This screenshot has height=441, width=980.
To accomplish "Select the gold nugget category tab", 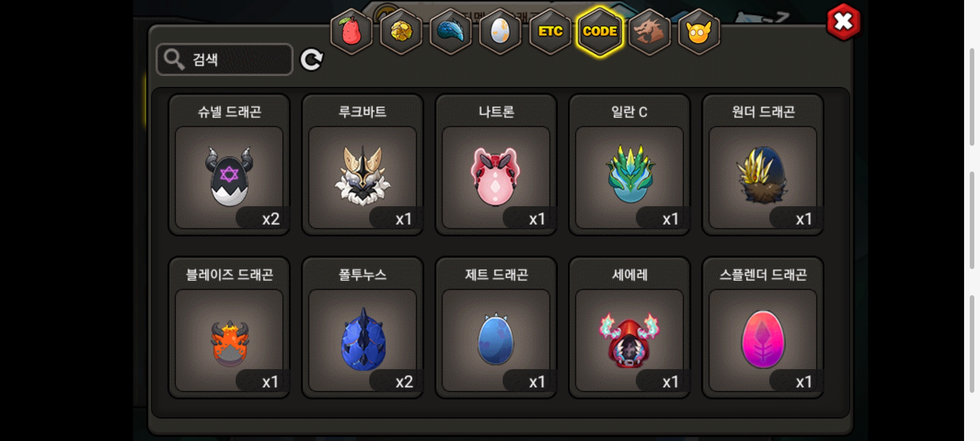I will click(401, 32).
